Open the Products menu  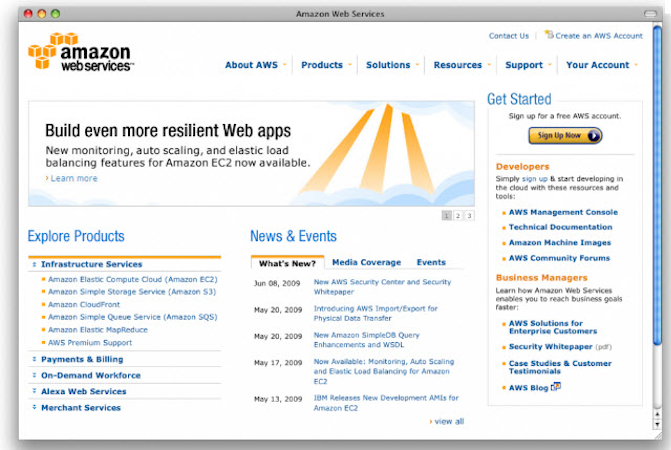pos(326,65)
